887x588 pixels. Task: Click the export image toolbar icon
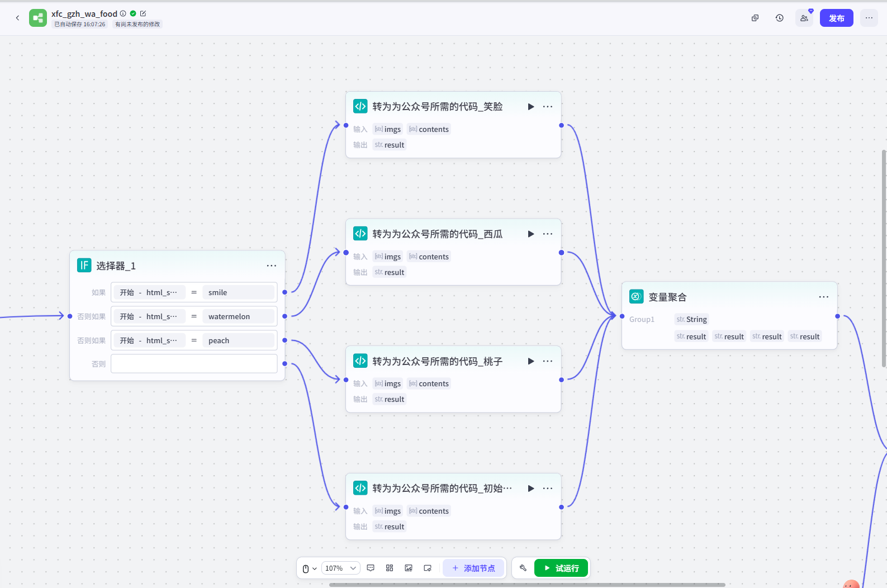409,568
